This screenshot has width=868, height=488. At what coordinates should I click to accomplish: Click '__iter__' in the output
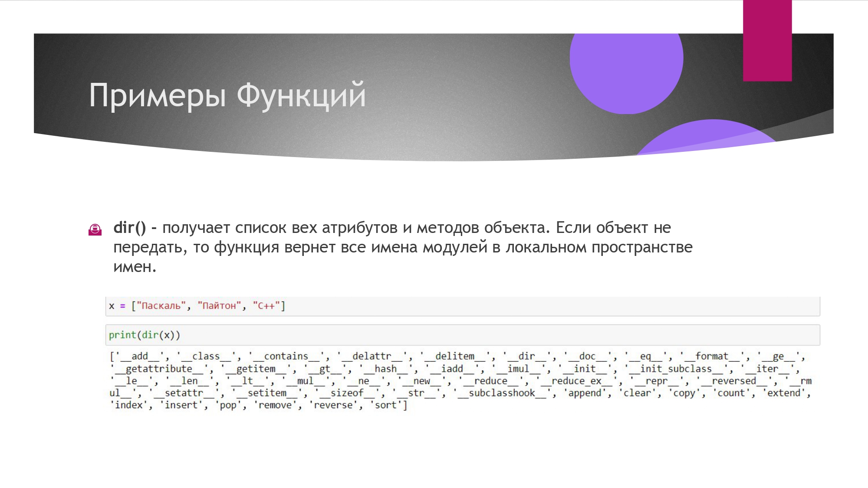tap(767, 369)
